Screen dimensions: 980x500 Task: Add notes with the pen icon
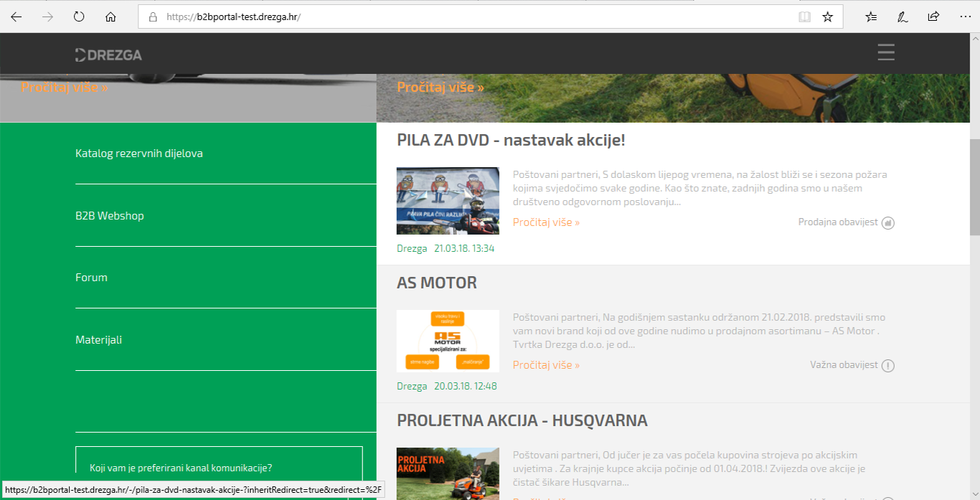point(903,16)
